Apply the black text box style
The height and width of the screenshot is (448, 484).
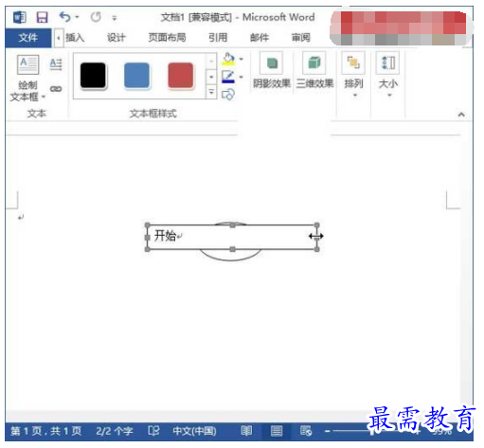pos(93,76)
